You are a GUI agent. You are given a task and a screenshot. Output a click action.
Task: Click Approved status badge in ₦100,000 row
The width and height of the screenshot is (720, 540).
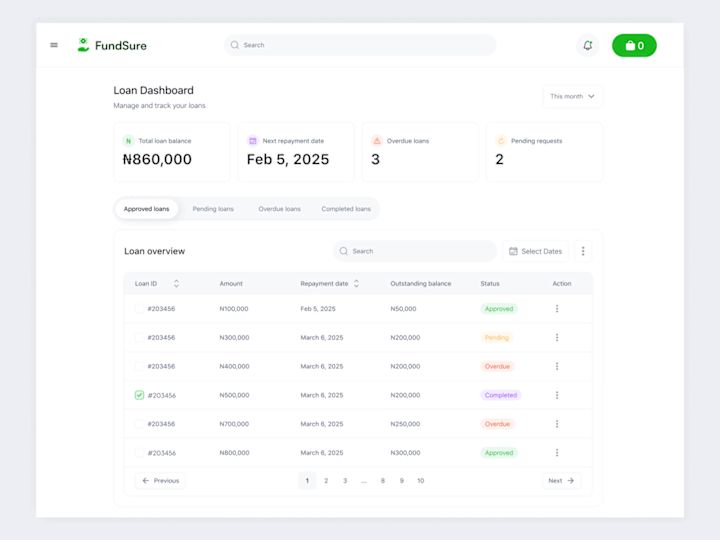[x=499, y=309]
